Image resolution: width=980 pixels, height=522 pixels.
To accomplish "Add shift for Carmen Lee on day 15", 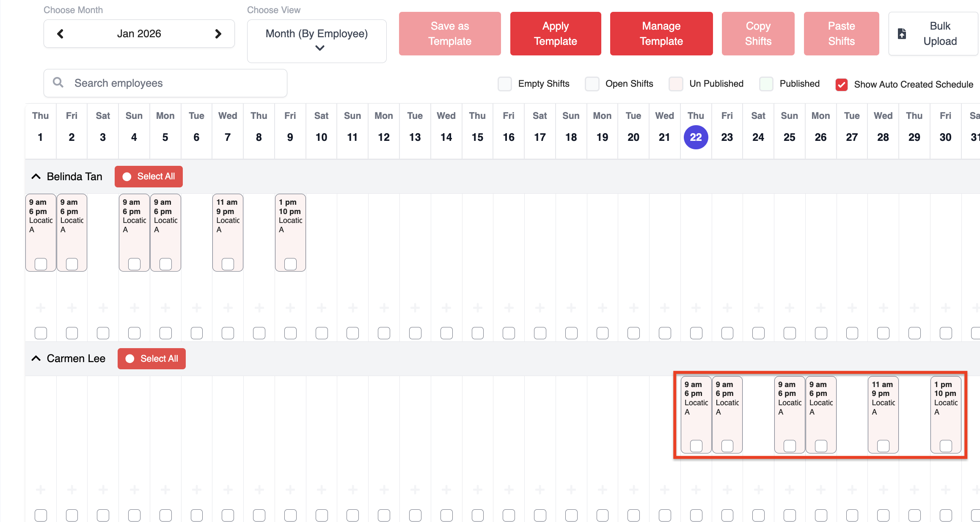I will [477, 490].
